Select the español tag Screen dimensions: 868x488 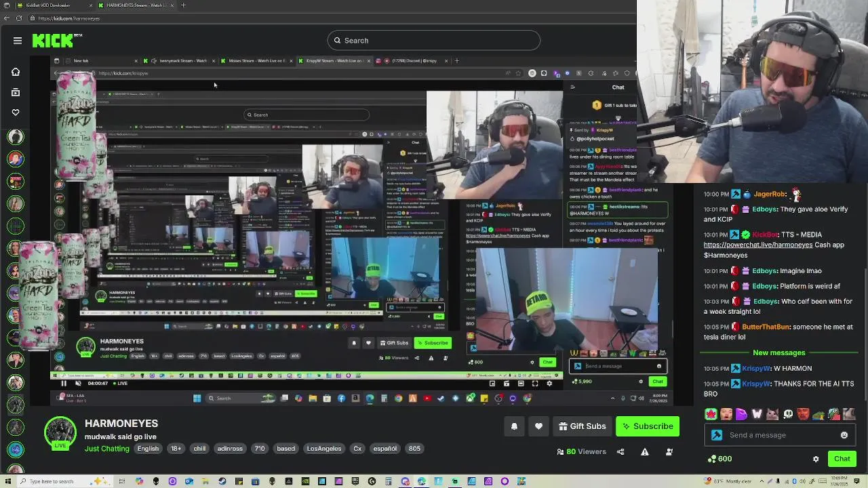(x=385, y=449)
